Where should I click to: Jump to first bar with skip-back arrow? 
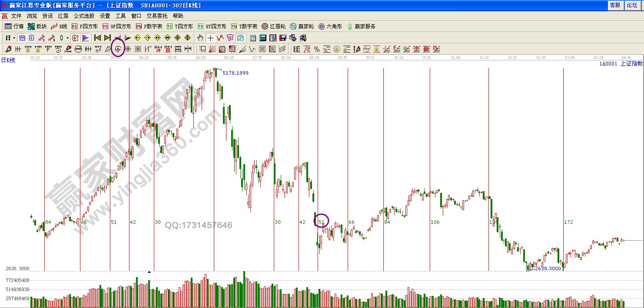[x=98, y=38]
